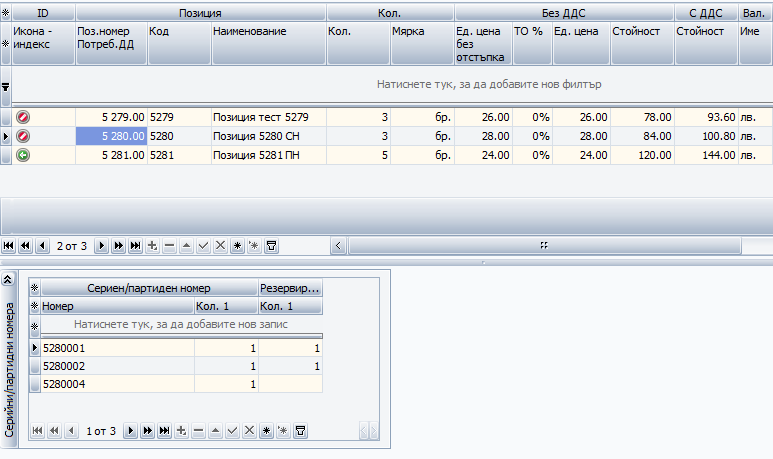Add serial number via navigator plus
This screenshot has width=773, height=459.
pyautogui.click(x=181, y=431)
